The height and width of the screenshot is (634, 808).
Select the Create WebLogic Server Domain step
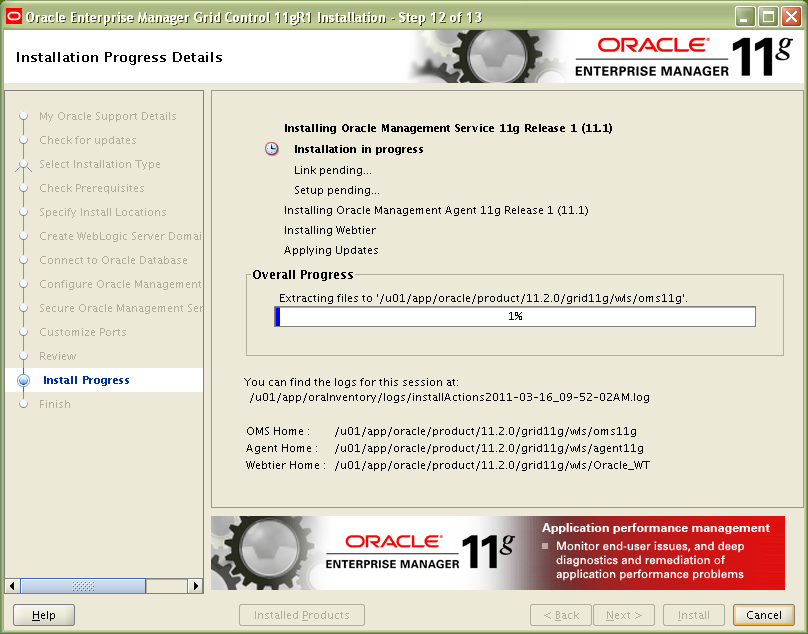pos(121,236)
